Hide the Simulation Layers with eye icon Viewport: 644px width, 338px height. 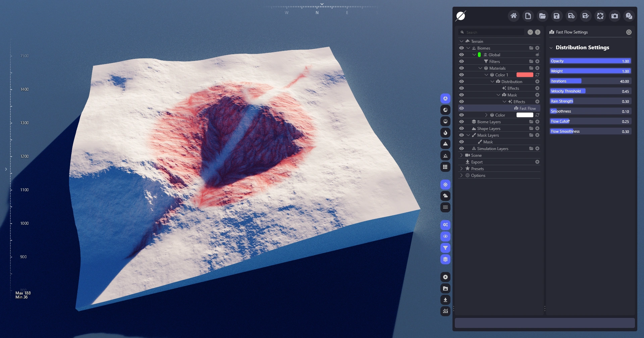point(462,148)
